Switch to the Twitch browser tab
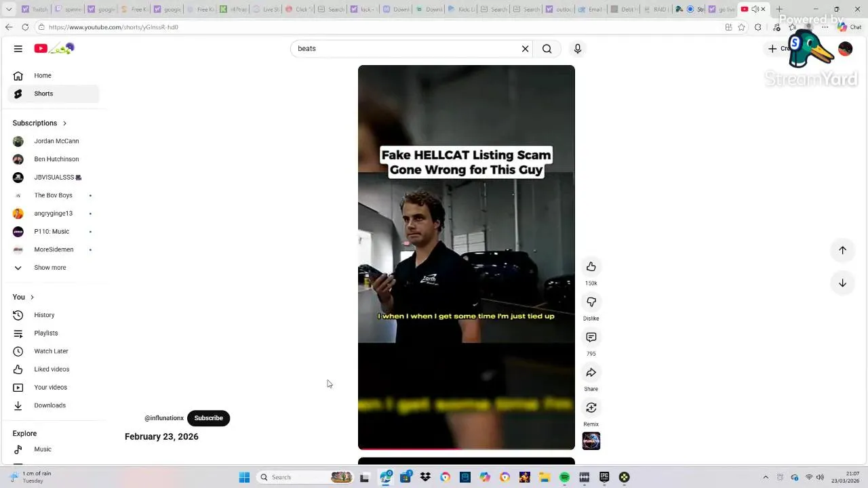 [x=34, y=9]
